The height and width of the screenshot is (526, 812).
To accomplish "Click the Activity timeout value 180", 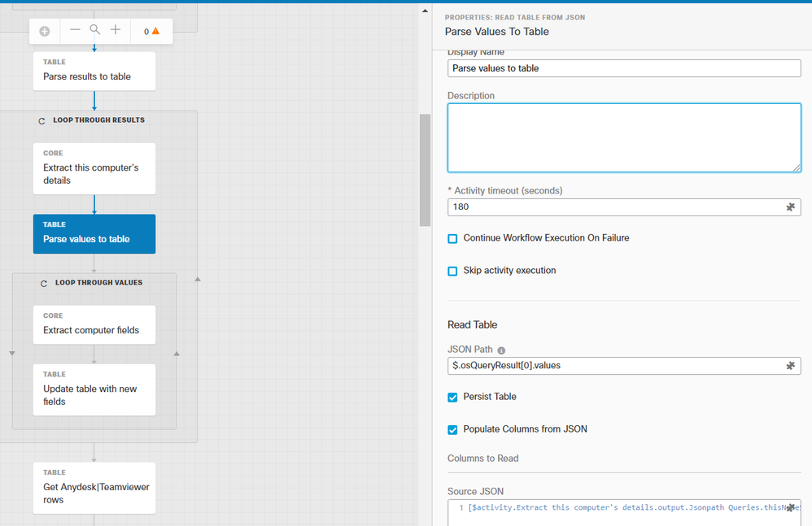I will coord(461,206).
